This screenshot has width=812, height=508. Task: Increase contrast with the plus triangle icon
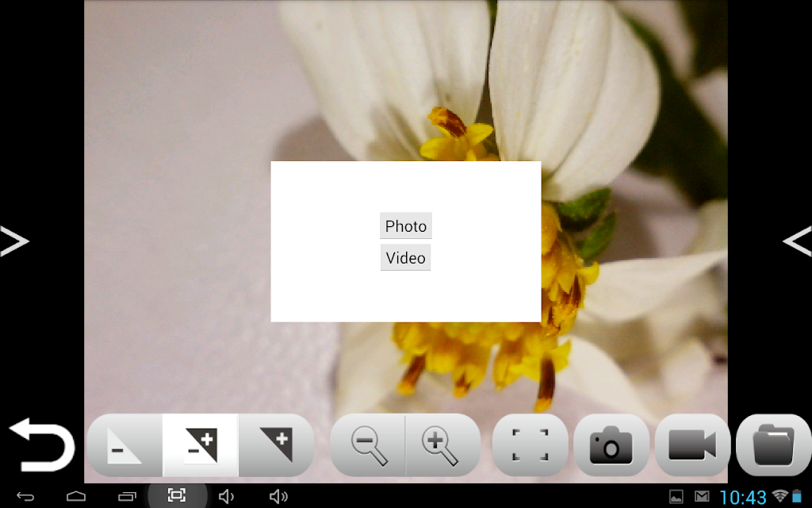pyautogui.click(x=276, y=445)
